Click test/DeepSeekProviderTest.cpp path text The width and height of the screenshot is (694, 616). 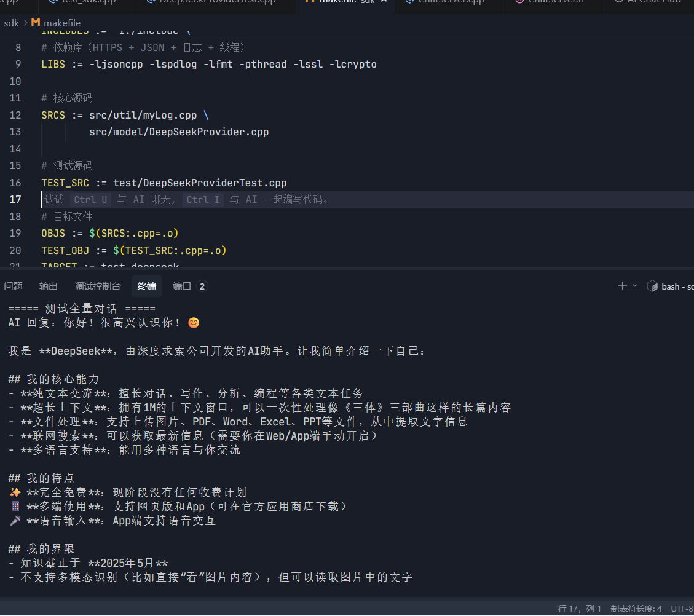pyautogui.click(x=200, y=183)
